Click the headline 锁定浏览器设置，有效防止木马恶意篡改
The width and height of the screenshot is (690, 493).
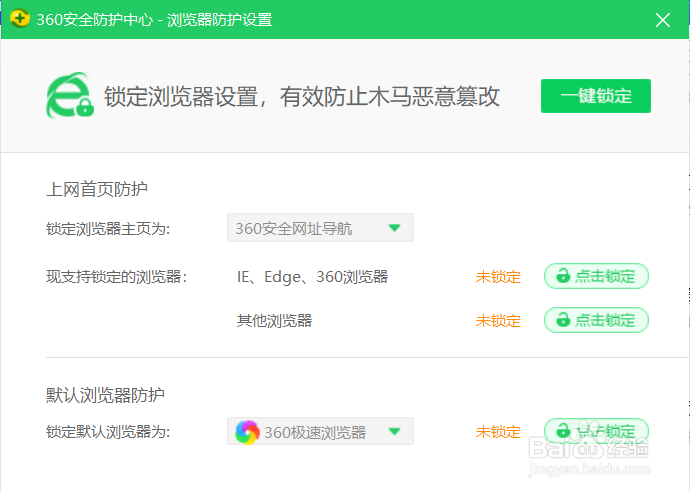pos(302,96)
